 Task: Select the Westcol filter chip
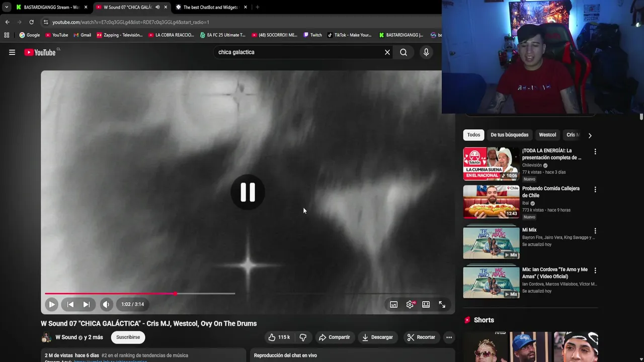(x=547, y=135)
